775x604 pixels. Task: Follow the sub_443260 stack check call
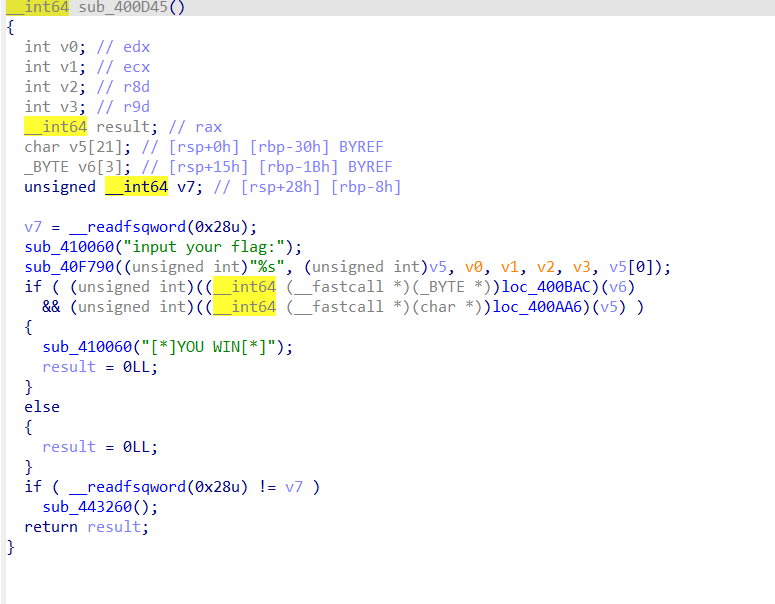tap(87, 507)
